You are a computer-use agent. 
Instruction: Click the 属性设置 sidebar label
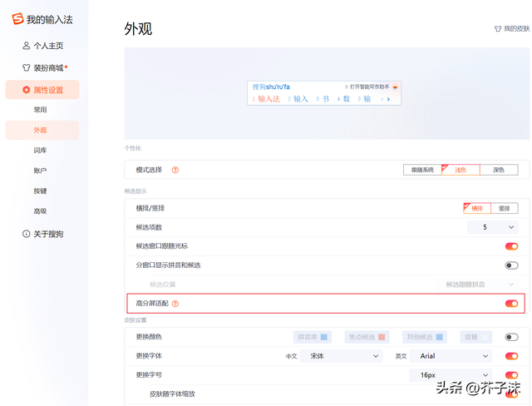click(x=48, y=90)
